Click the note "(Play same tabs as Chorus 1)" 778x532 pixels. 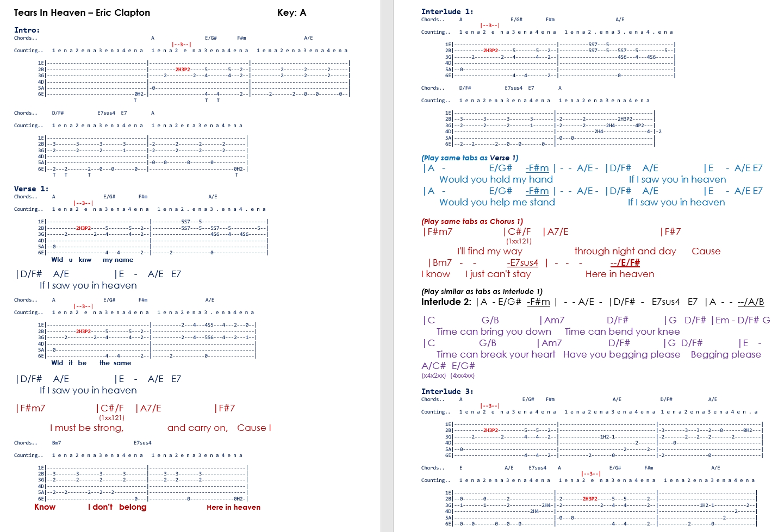[x=472, y=221]
